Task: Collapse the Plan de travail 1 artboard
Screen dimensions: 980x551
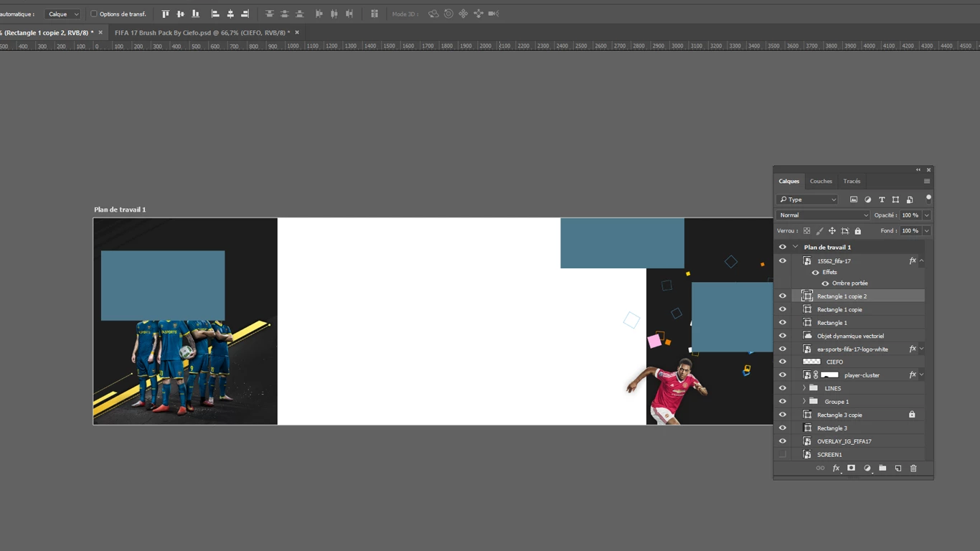Action: pyautogui.click(x=795, y=247)
